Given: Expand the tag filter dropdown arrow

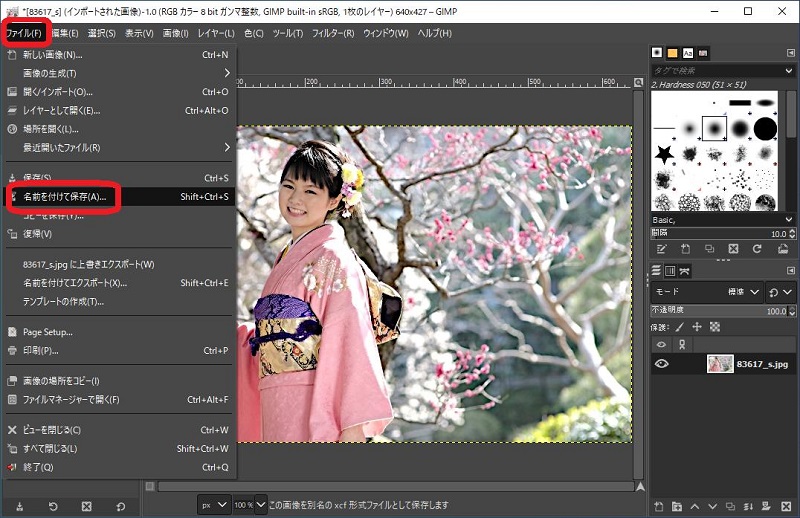Looking at the screenshot, I should pos(789,70).
